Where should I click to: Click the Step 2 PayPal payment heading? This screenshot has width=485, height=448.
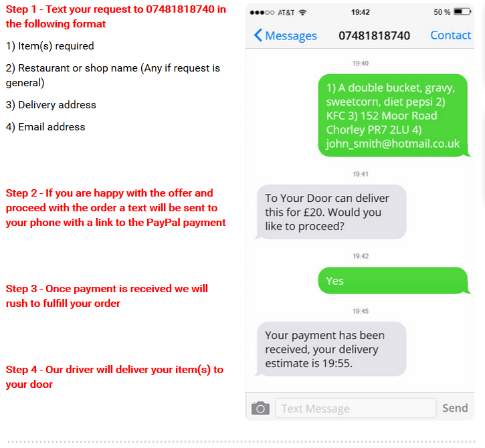(116, 208)
